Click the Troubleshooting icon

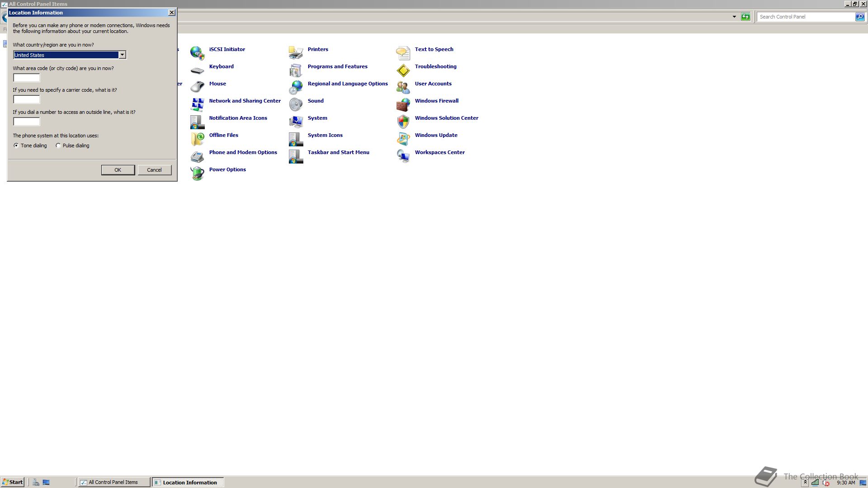coord(403,70)
